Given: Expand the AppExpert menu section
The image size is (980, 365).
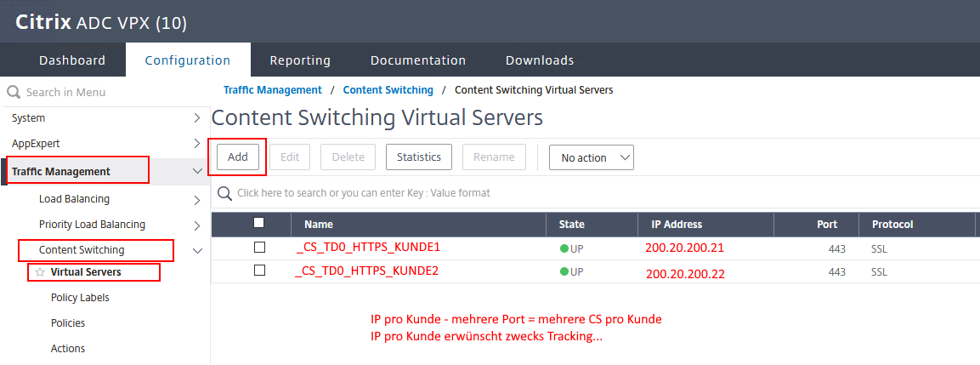Looking at the screenshot, I should pos(197,144).
